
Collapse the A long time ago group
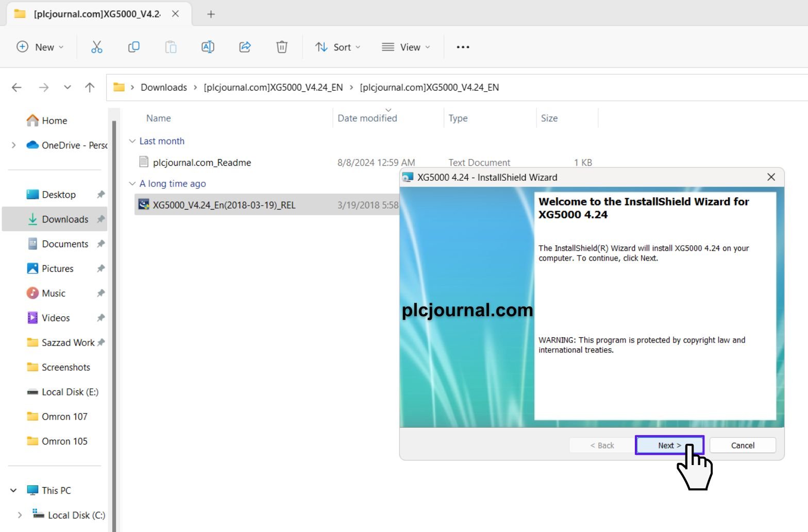click(132, 184)
